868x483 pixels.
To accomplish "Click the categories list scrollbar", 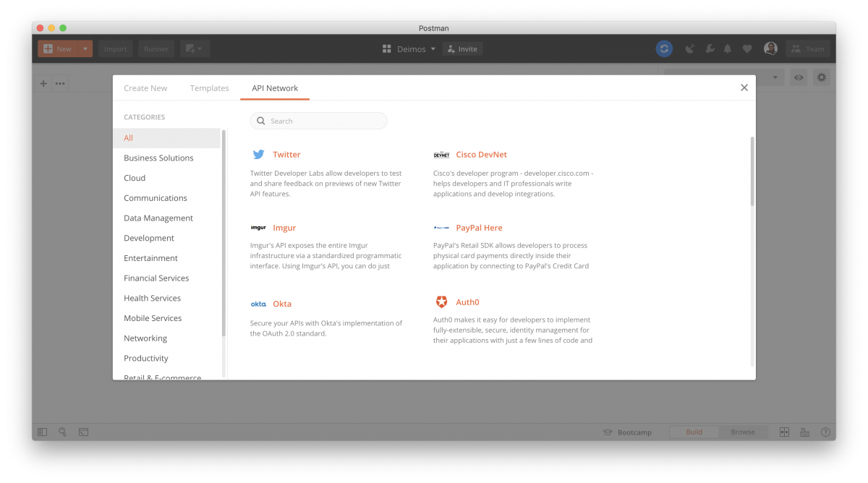I will coord(224,233).
